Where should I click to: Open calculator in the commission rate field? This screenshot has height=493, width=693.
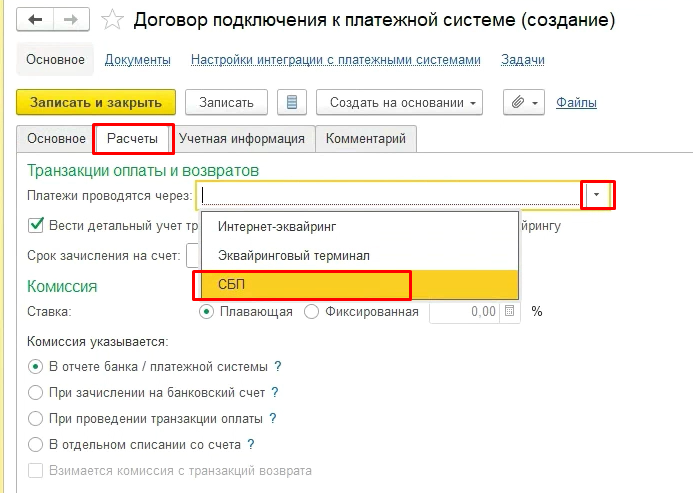(510, 311)
